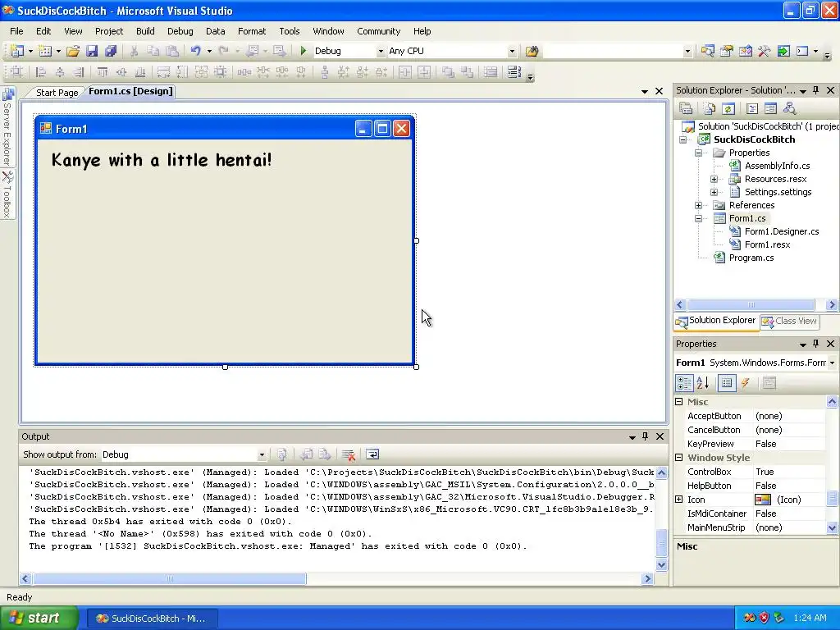Toggle Word Wrap in the Output window

[372, 454]
